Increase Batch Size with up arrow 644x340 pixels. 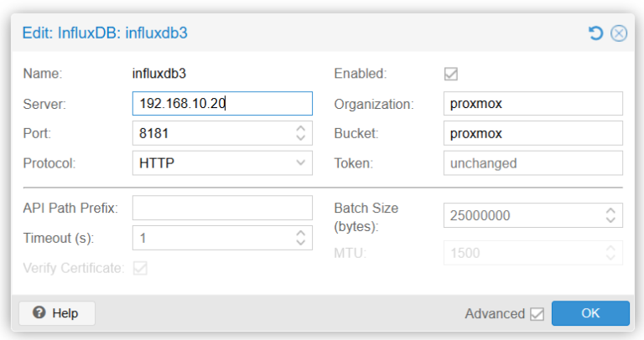(610, 210)
